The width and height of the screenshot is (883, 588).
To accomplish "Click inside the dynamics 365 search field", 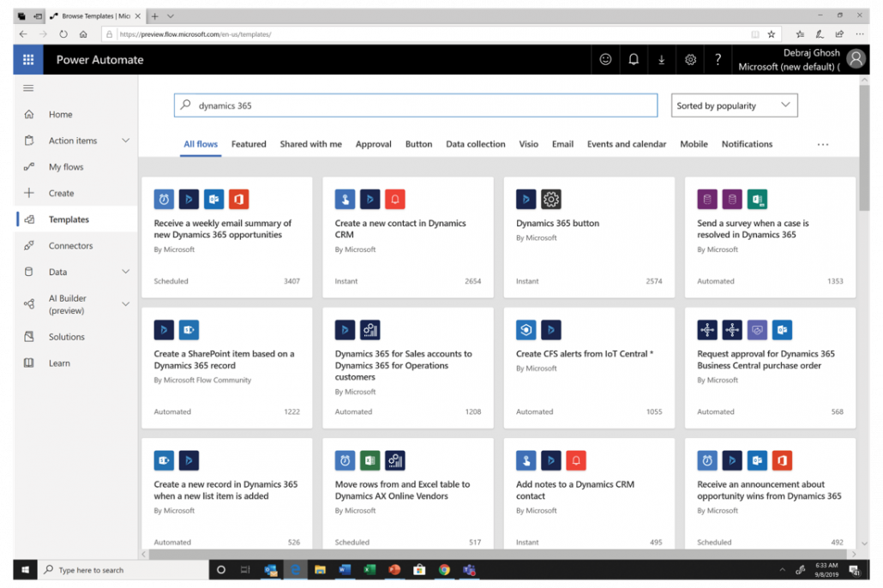I will [x=416, y=104].
